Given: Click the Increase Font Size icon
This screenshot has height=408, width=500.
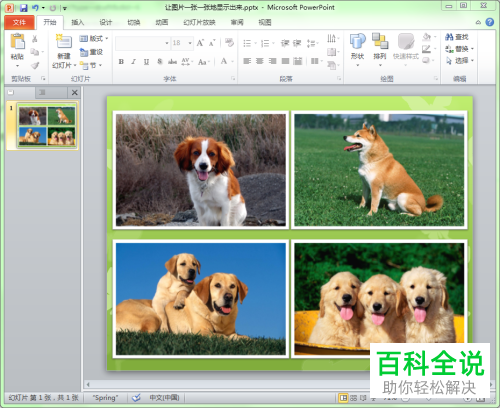Looking at the screenshot, I should tap(200, 43).
